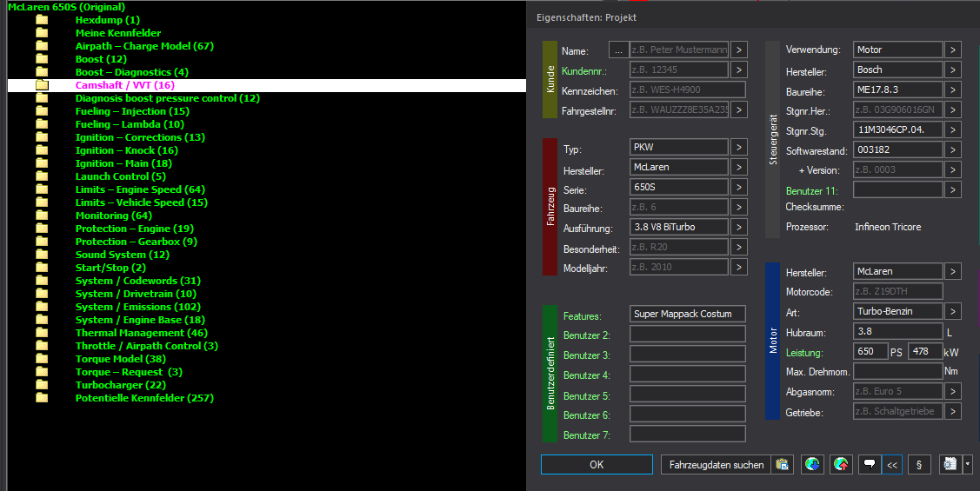Click the globe download icon with blue arrow

[812, 464]
